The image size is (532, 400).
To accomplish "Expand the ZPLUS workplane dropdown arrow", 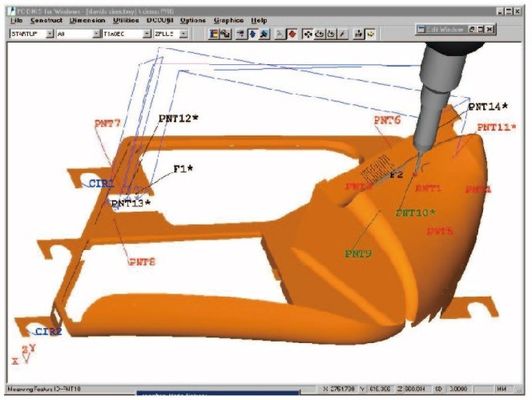I will (184, 34).
